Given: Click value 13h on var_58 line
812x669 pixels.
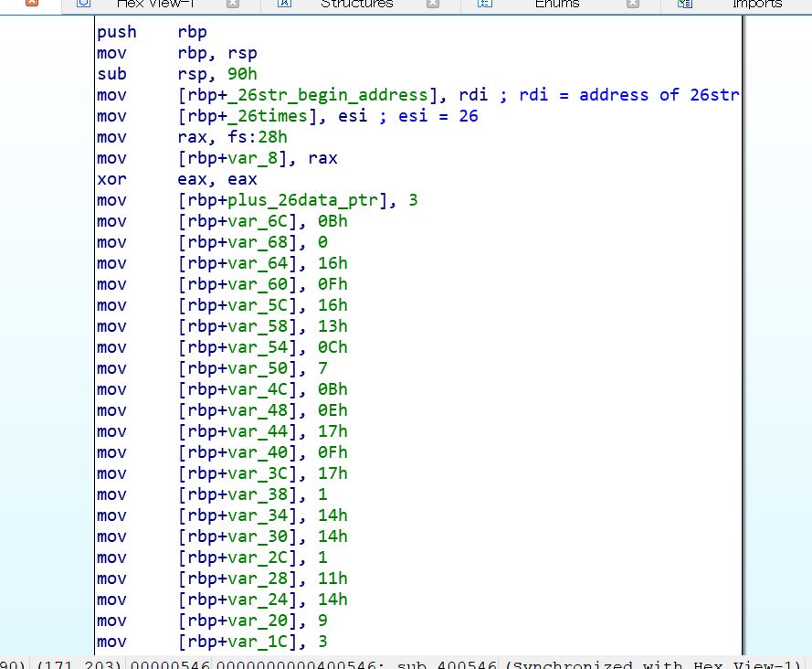Looking at the screenshot, I should 332,326.
